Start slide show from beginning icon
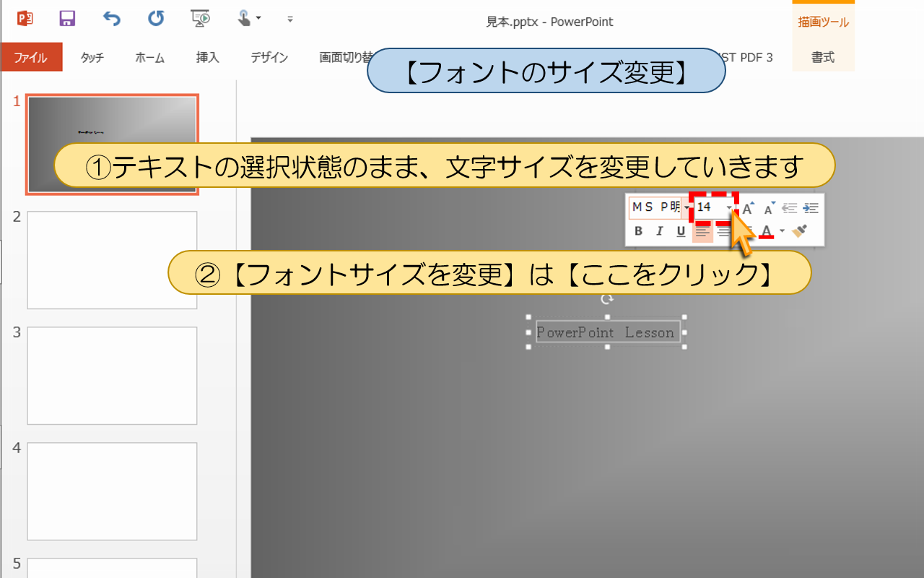Screen dimensions: 924x578 (x=200, y=18)
